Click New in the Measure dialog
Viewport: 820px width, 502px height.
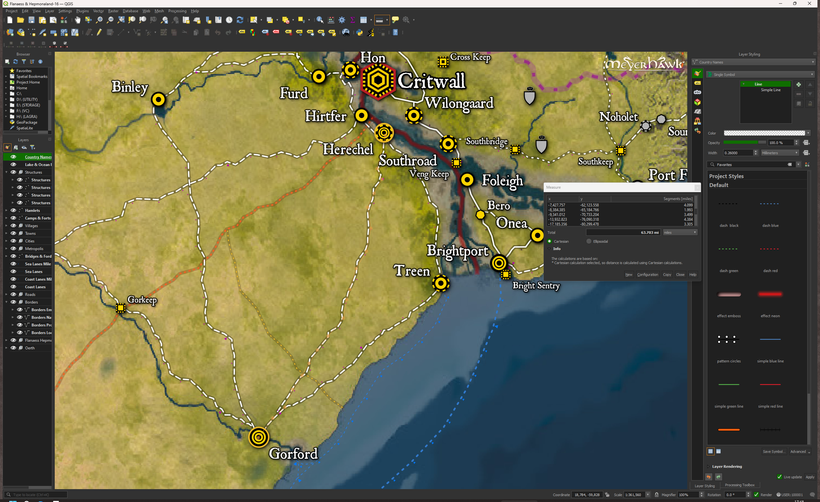628,274
